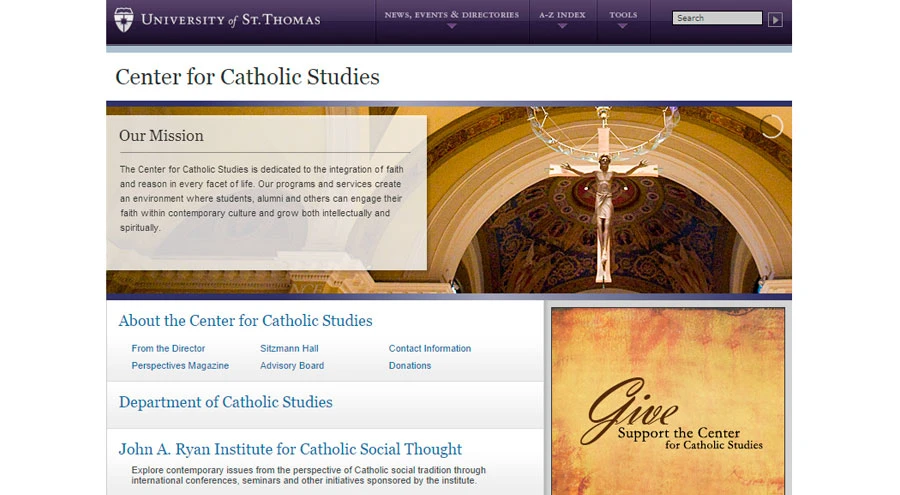Click the University of St. Thomas shield logo
900x495 pixels.
pos(123,18)
